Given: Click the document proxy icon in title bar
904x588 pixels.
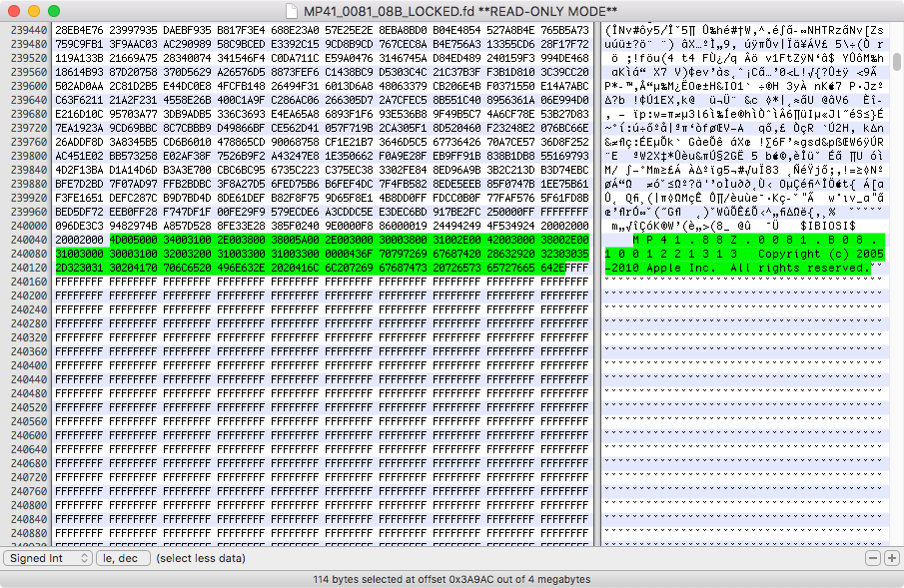Looking at the screenshot, I should point(292,11).
